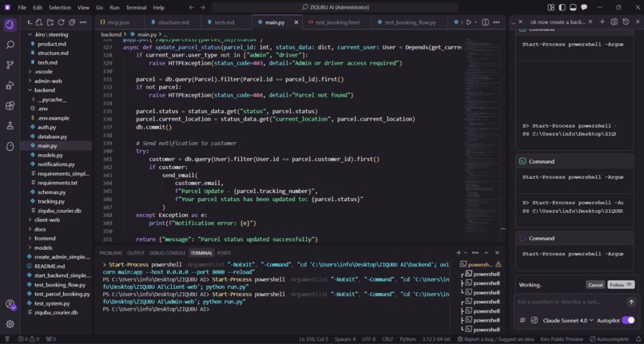Open Manage gear at activity bar bottom
644x344 pixels.
click(x=10, y=324)
